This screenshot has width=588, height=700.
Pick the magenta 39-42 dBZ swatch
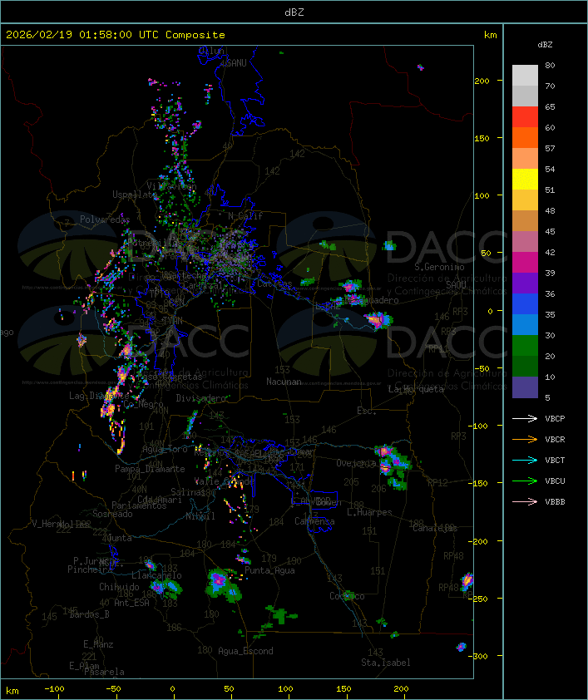tap(525, 262)
